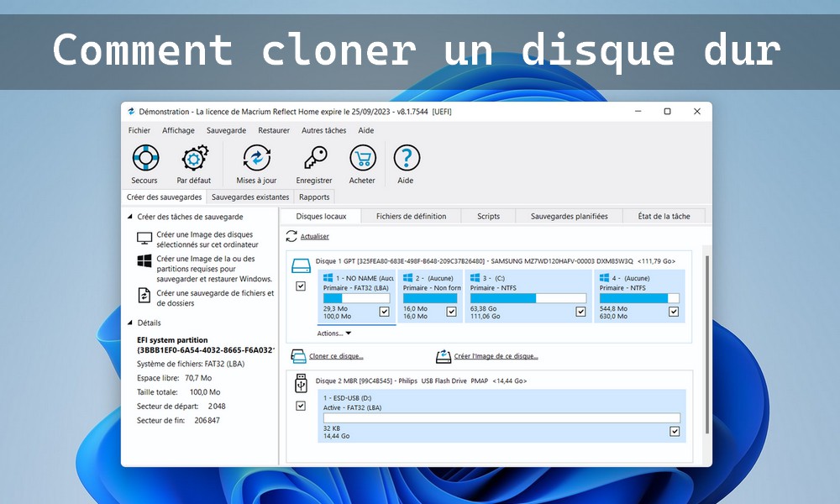
Task: Open the Scripts tab
Action: (x=489, y=217)
